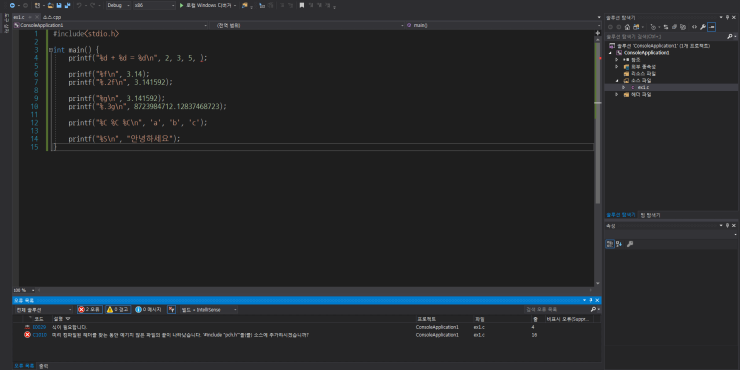Click the Solution Explorer view switch icon
The image size is (740, 370).
(x=636, y=27)
